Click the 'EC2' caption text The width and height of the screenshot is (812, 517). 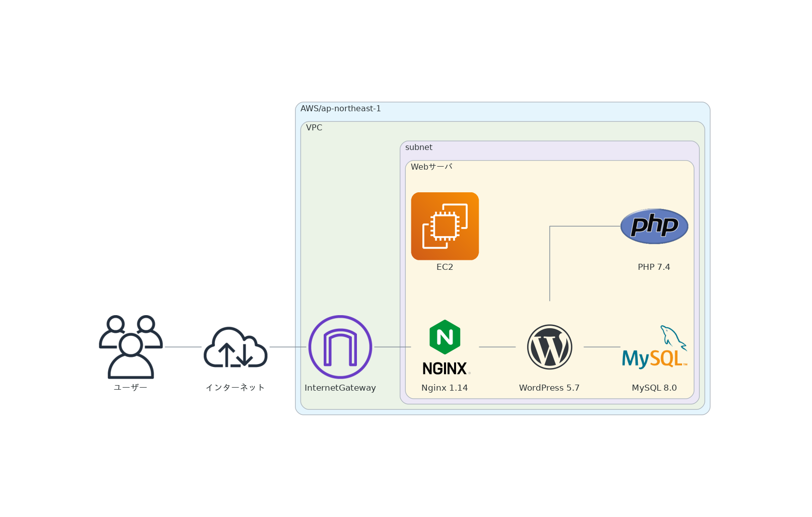click(x=445, y=267)
